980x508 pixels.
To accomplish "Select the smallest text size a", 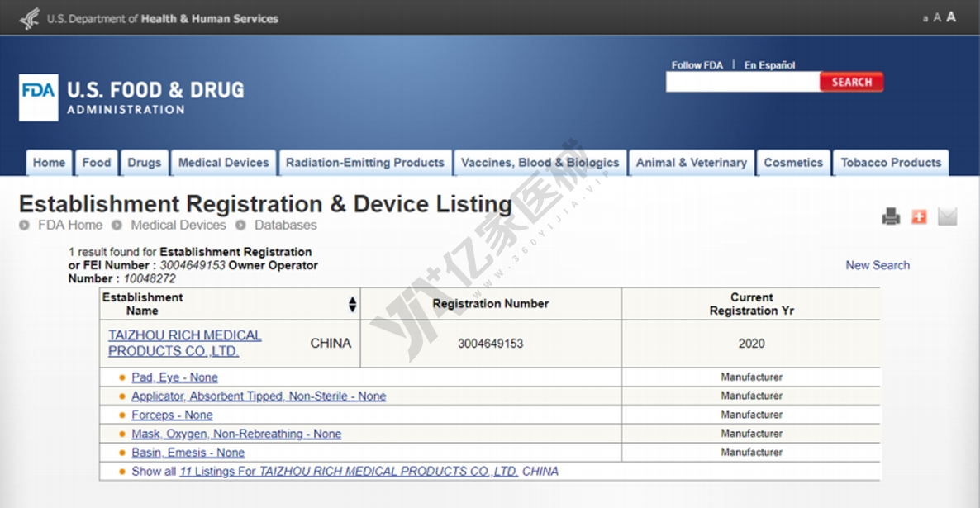I will 925,19.
